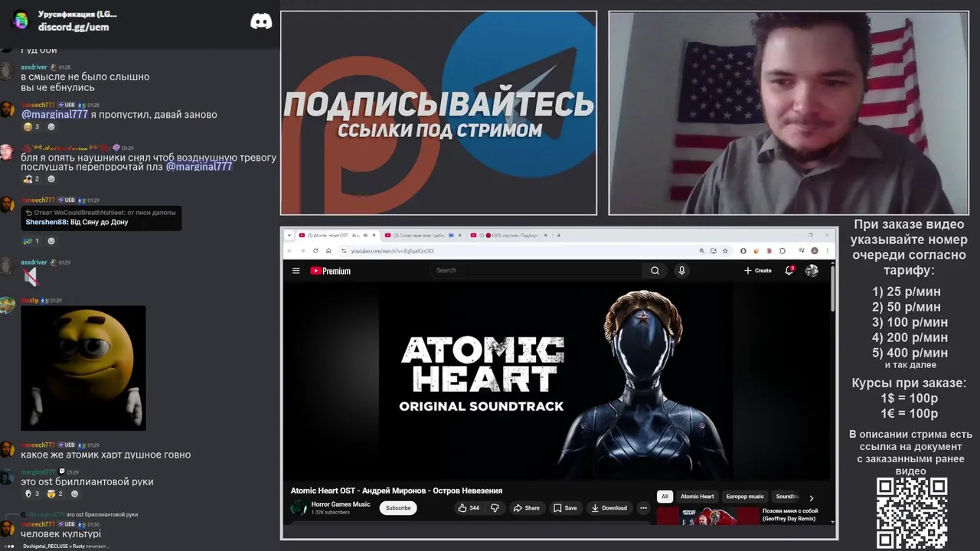
Task: Click the Save button
Action: tap(565, 507)
